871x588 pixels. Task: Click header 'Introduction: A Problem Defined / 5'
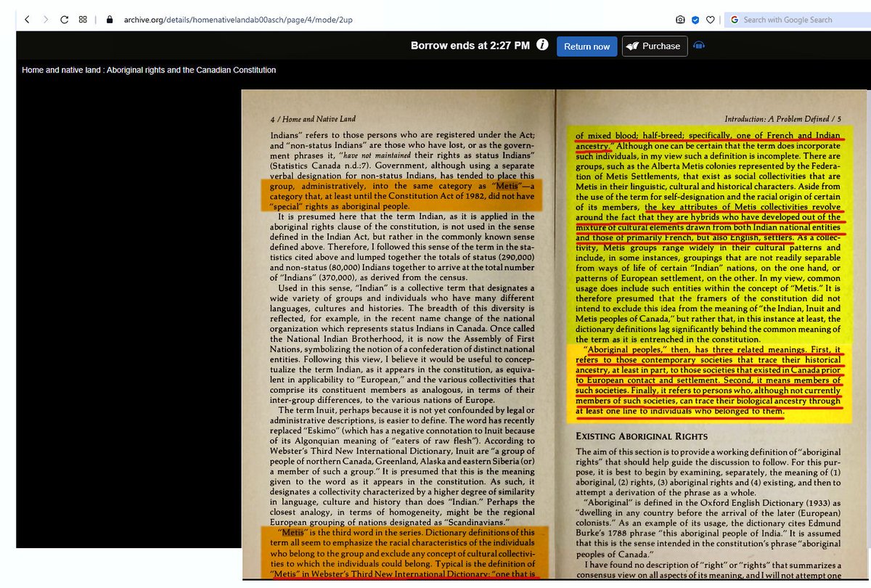coord(783,118)
